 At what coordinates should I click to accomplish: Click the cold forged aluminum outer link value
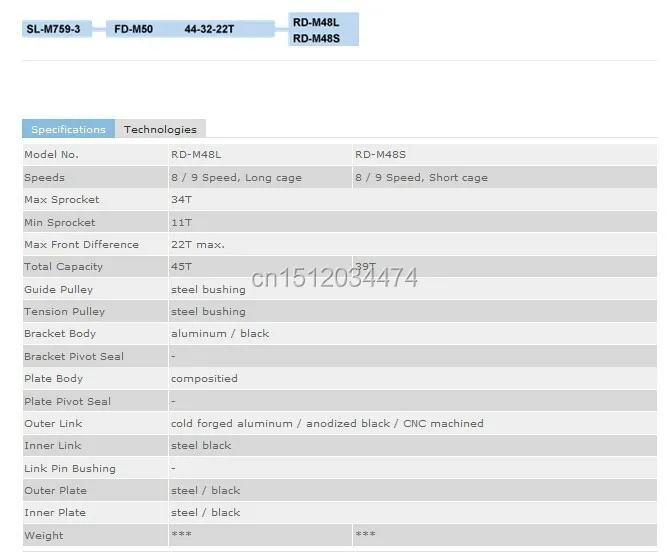[328, 424]
